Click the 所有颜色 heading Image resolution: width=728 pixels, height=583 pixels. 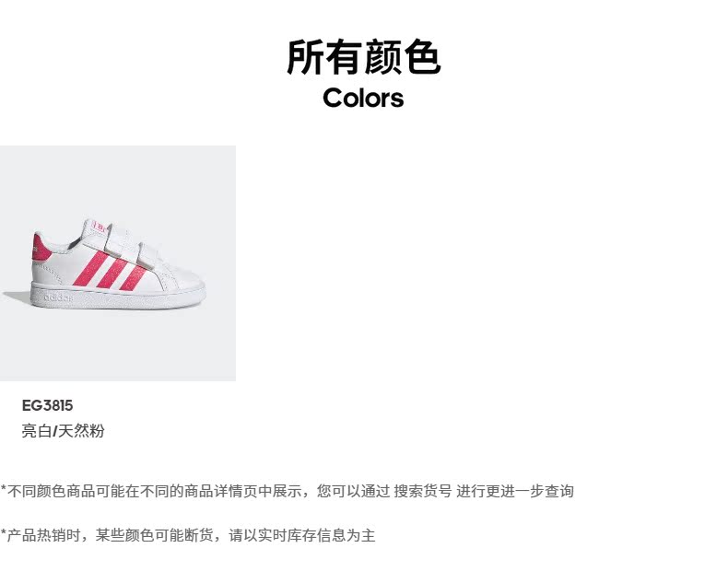pyautogui.click(x=363, y=57)
